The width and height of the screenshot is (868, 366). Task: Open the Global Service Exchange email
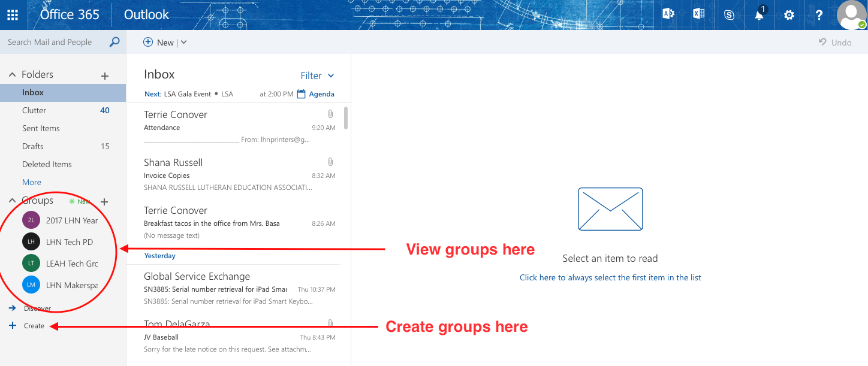(x=240, y=288)
